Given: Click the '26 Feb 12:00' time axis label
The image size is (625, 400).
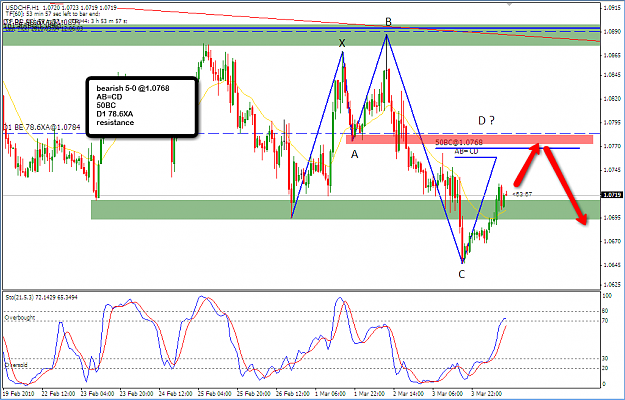Looking at the screenshot, I should (x=291, y=393).
